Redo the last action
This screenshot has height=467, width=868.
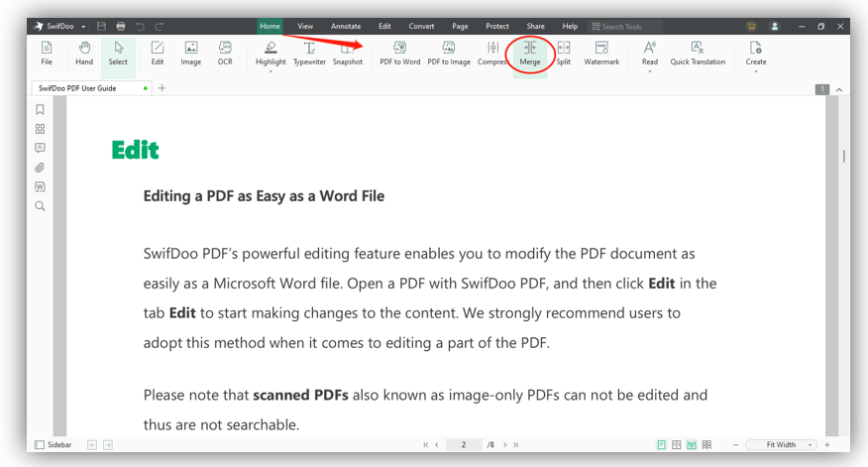[x=160, y=26]
